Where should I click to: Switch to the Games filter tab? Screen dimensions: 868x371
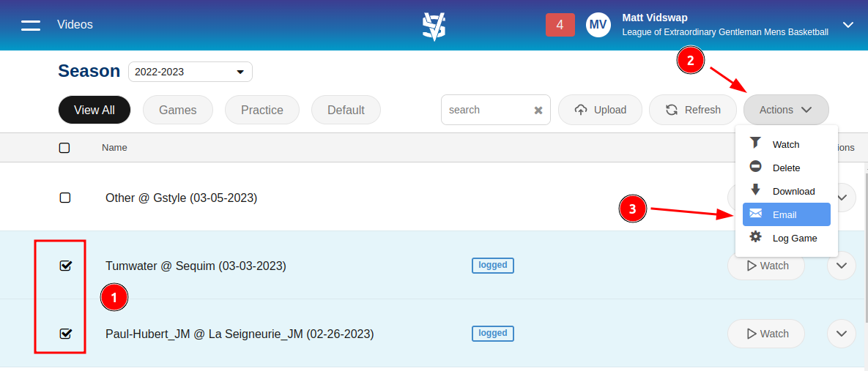point(178,110)
